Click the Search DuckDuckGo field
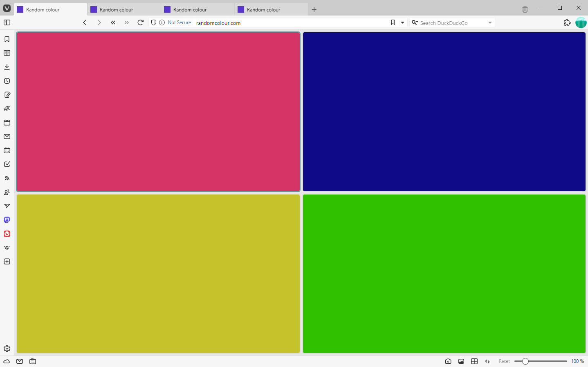 453,23
